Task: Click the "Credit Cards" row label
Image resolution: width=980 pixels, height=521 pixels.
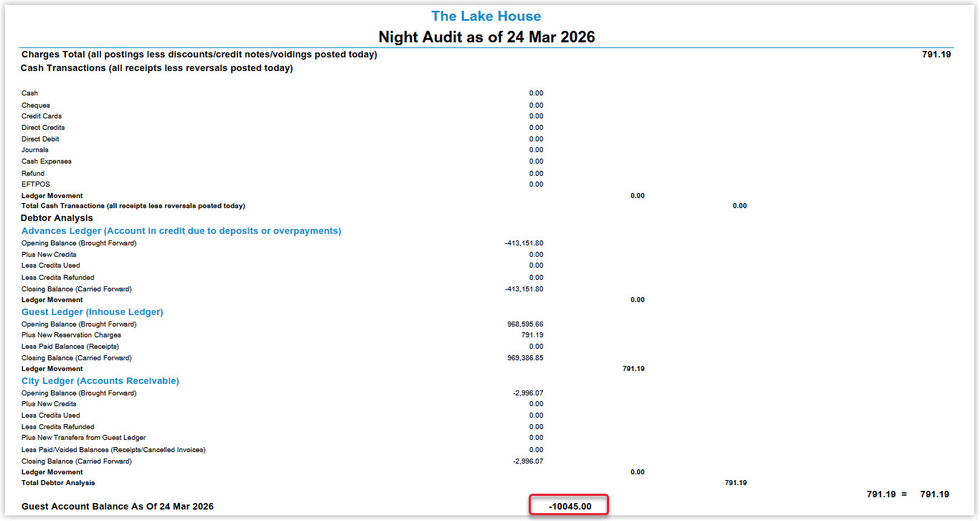Action: tap(42, 116)
